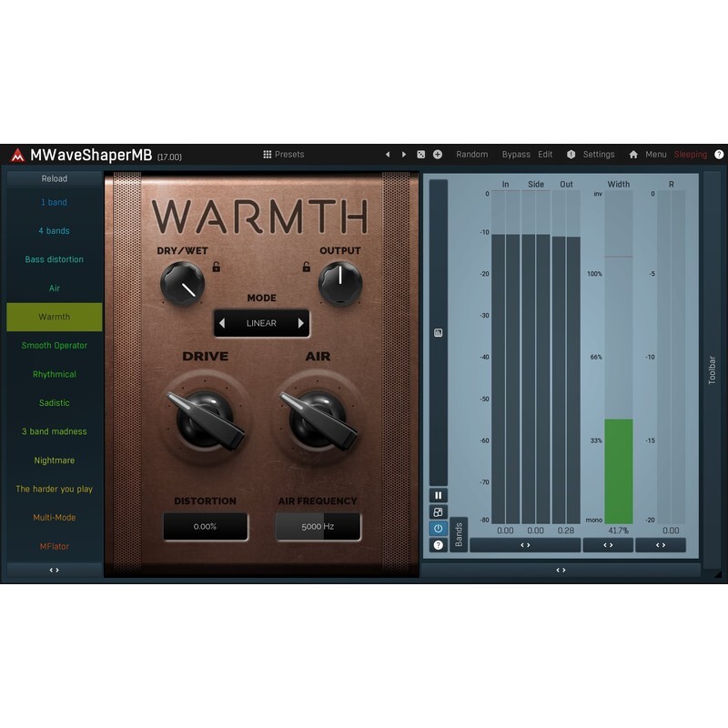Select the 3 band madness preset

click(x=55, y=431)
